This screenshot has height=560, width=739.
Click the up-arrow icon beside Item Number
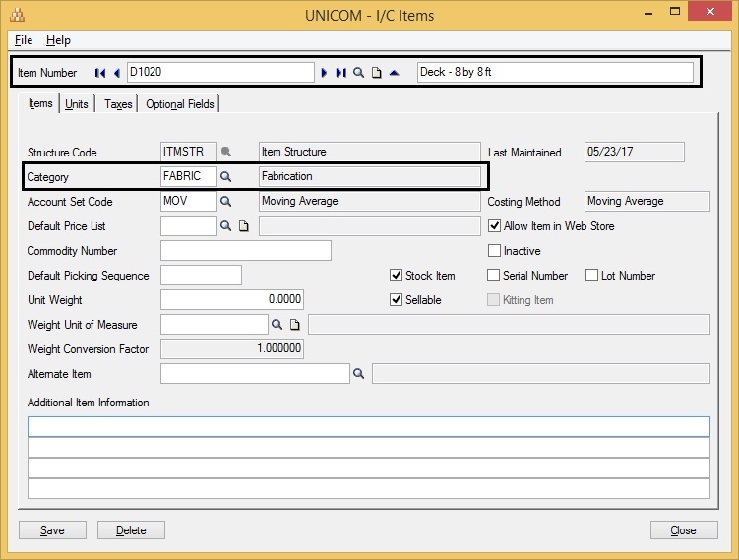(x=394, y=73)
